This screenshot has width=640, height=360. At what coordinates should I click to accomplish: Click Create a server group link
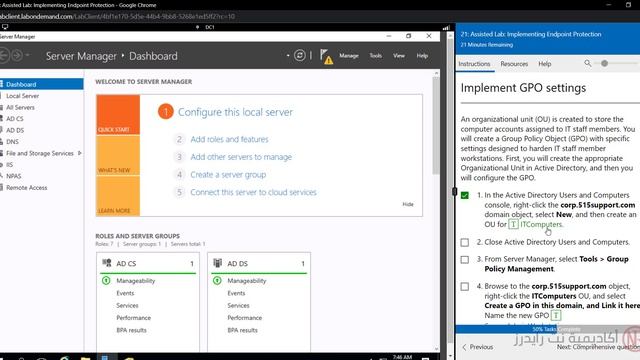coord(228,175)
